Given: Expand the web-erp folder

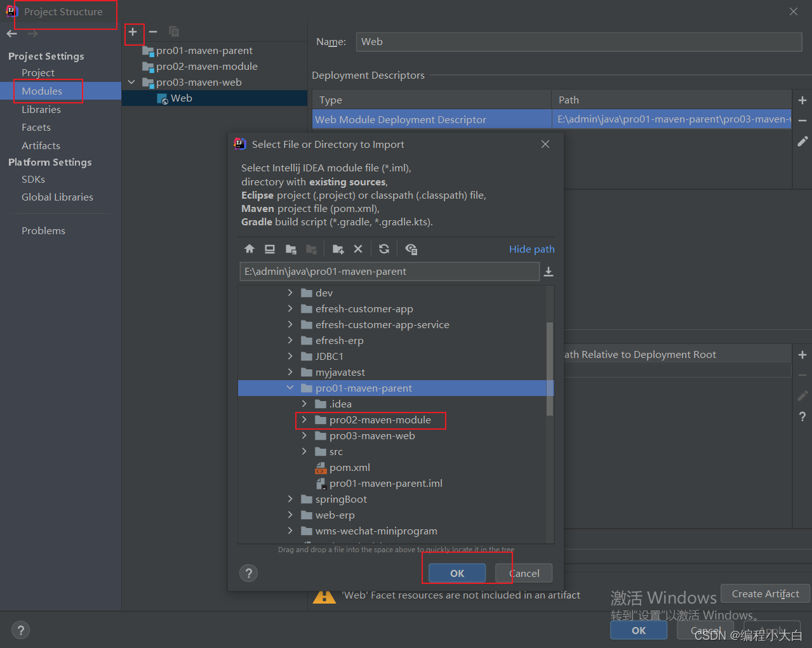Looking at the screenshot, I should (x=290, y=515).
